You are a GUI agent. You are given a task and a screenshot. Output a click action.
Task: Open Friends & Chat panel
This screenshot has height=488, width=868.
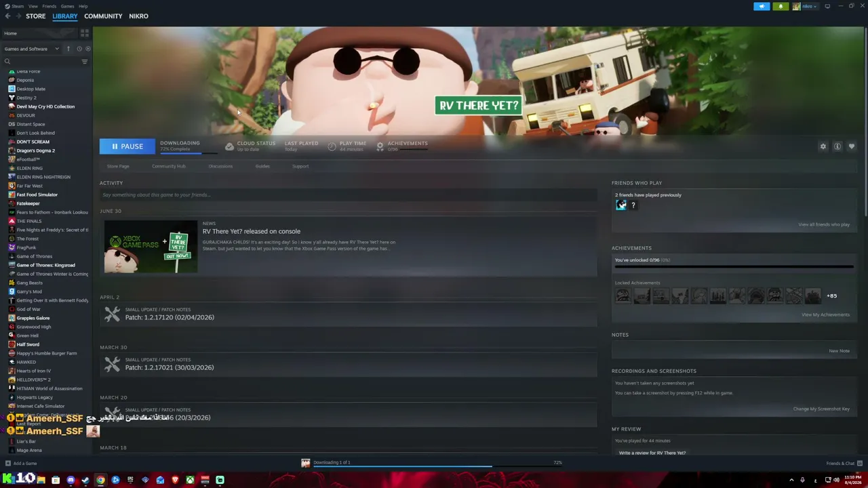[844, 464]
